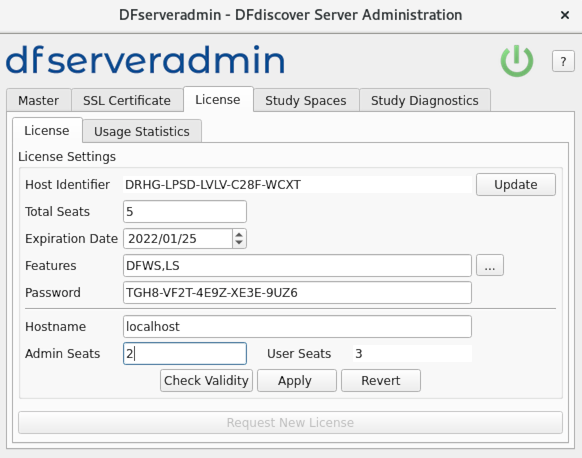Select the Study Spaces tab

tap(306, 100)
